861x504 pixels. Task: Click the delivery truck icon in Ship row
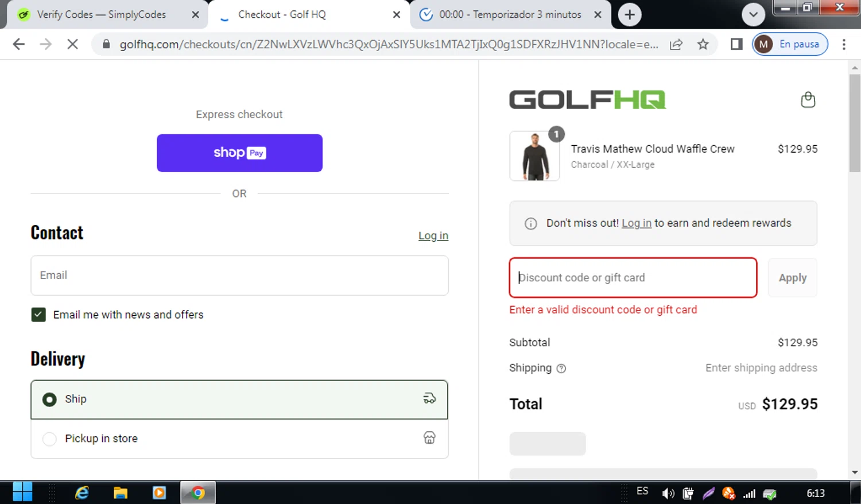point(429,398)
